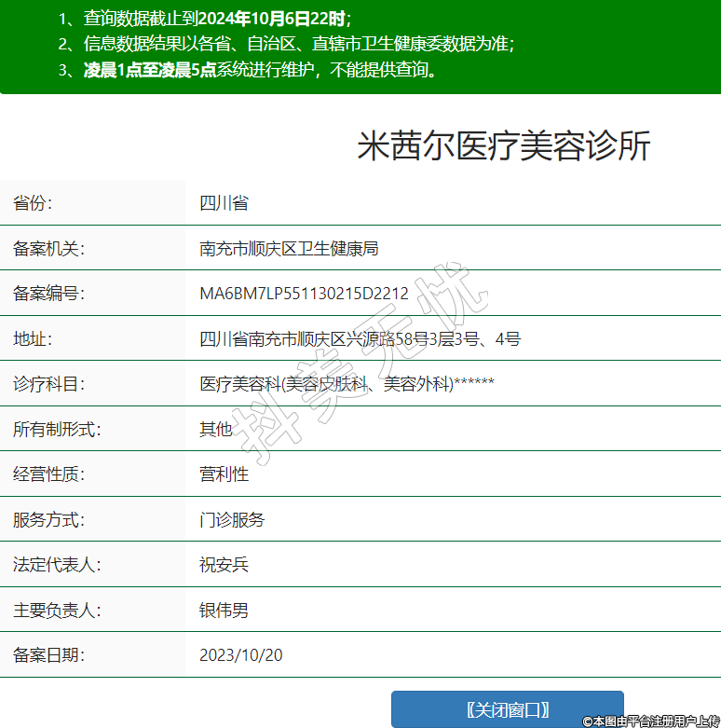Image resolution: width=721 pixels, height=728 pixels.
Task: Click the 所有制形式 value 其他
Action: pyautogui.click(x=215, y=429)
